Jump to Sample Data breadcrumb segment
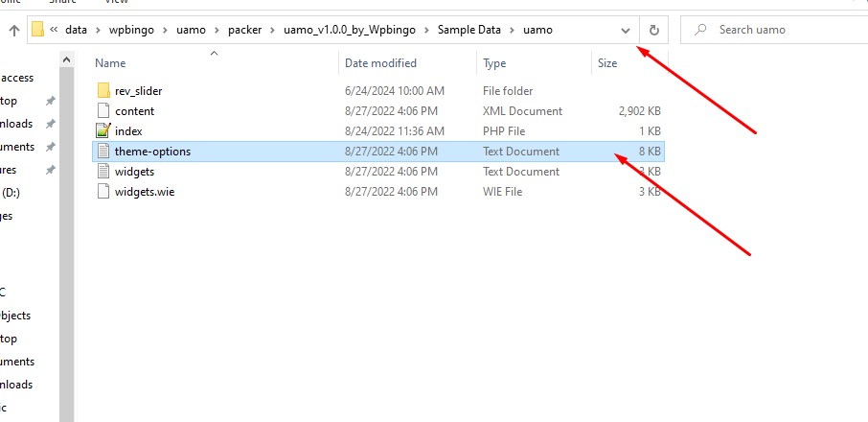The image size is (868, 422). click(x=470, y=30)
